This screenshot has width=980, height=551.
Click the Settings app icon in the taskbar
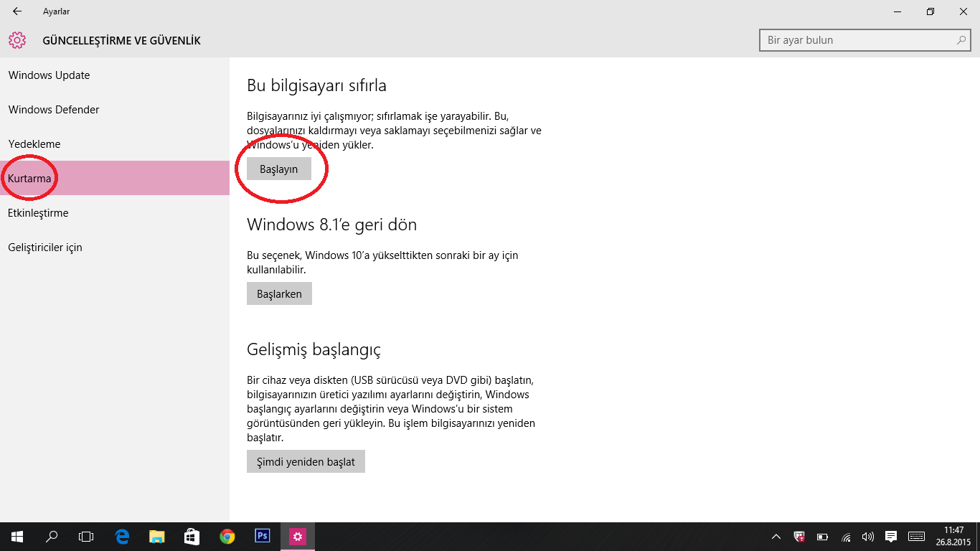click(x=297, y=537)
